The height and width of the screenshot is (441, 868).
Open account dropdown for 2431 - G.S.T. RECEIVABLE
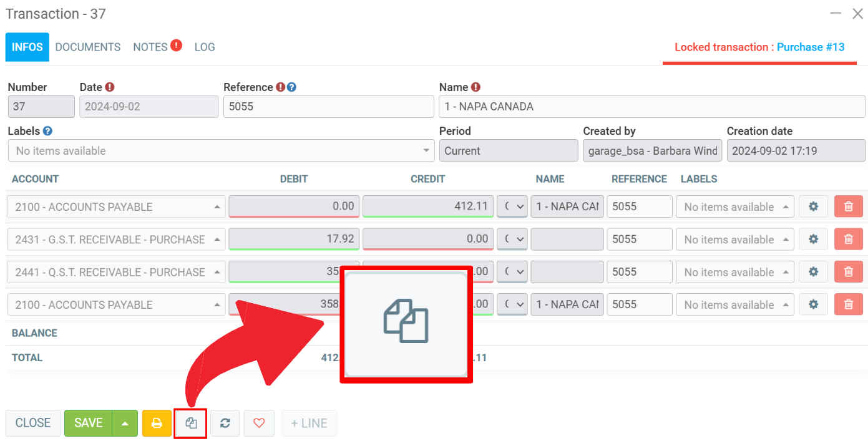click(x=116, y=240)
